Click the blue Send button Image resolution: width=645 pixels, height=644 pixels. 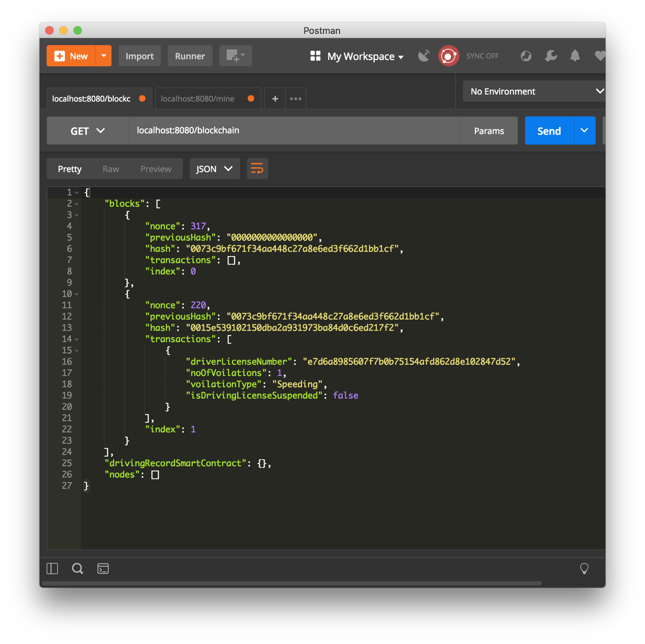click(x=549, y=131)
